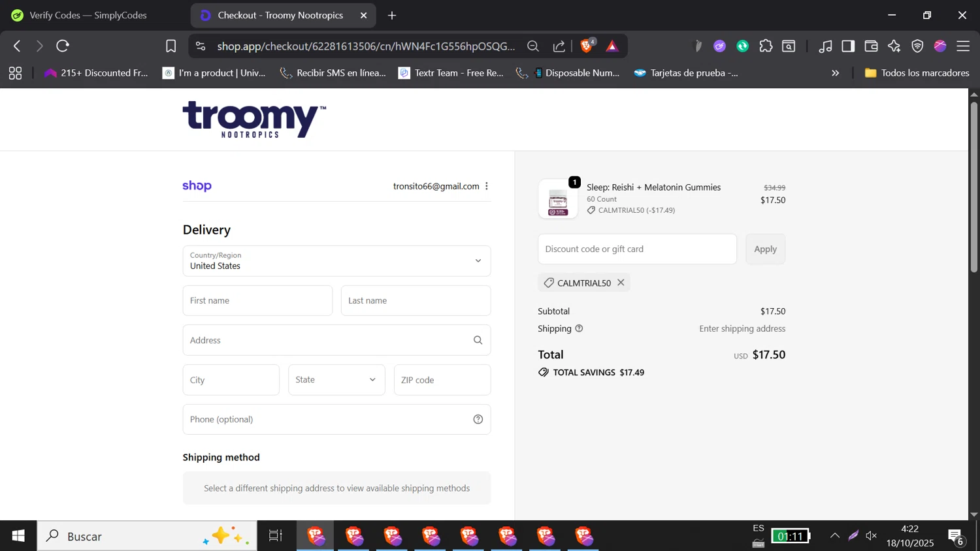Click the Troomy Nootropics logo
Image resolution: width=980 pixels, height=551 pixels.
coord(254,119)
